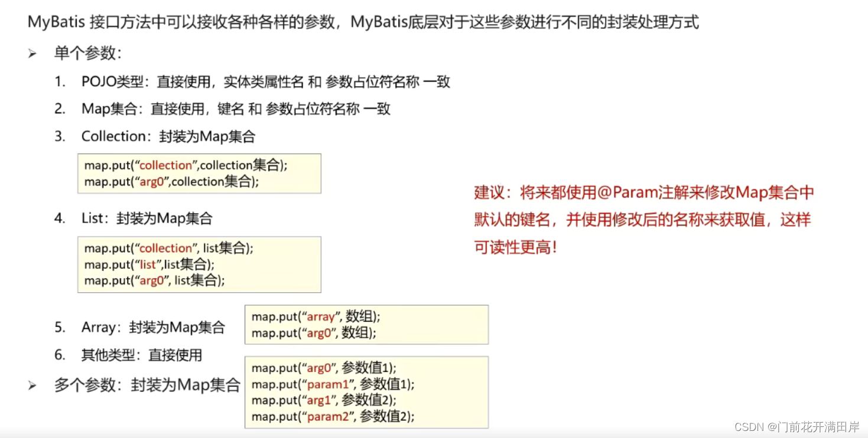Click code line map.put("param2", 参数值2)
The width and height of the screenshot is (868, 438).
click(x=333, y=417)
